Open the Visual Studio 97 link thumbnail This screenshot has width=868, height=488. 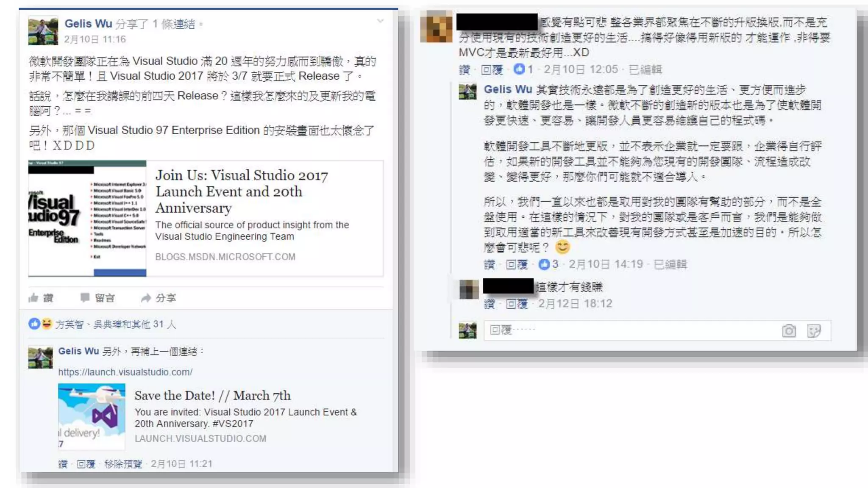pyautogui.click(x=87, y=218)
